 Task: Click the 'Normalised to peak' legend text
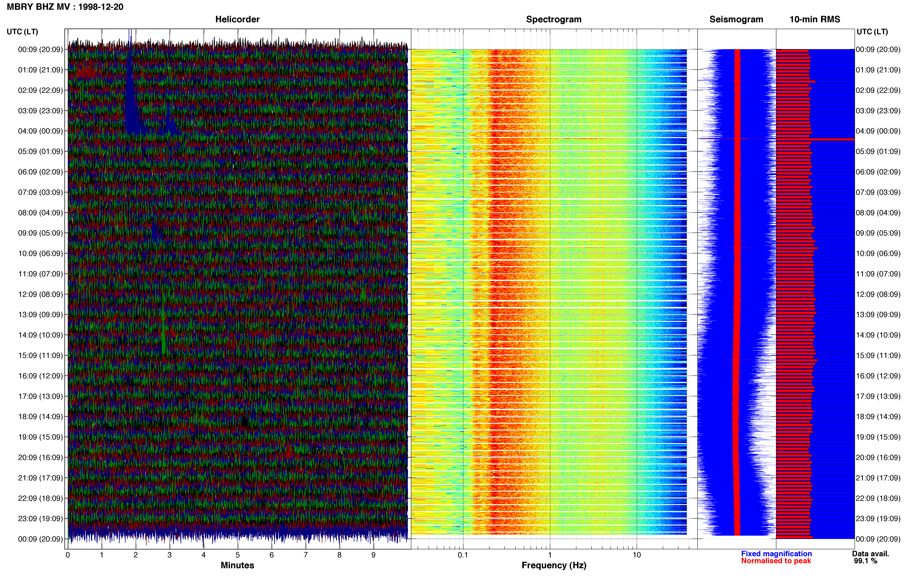tap(776, 561)
